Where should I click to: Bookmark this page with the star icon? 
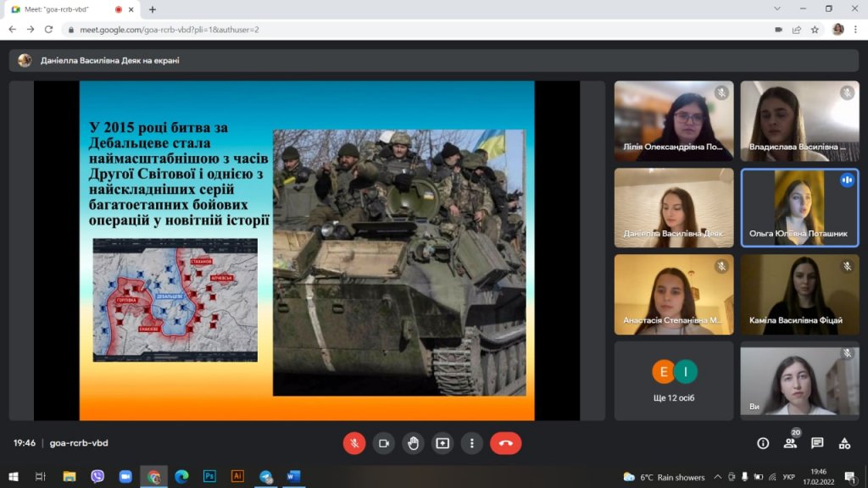point(815,29)
